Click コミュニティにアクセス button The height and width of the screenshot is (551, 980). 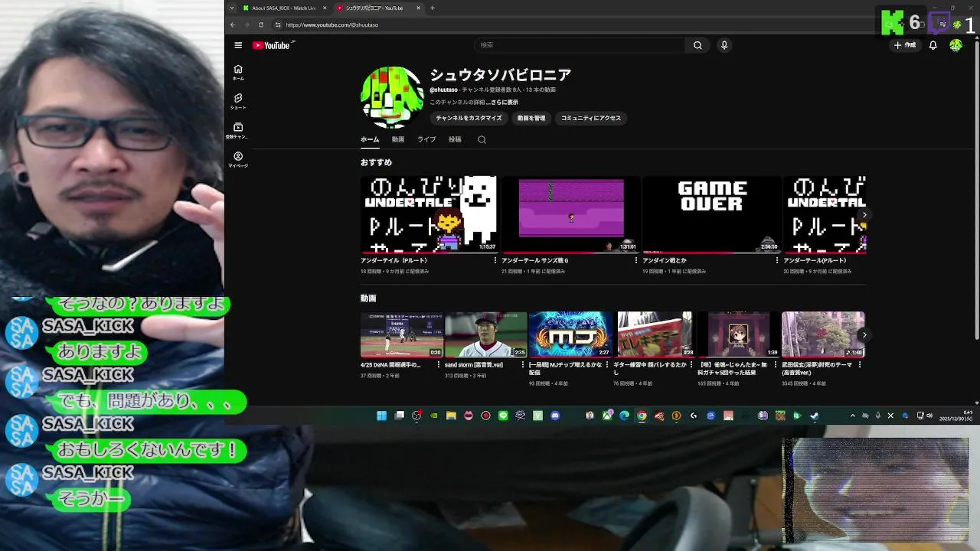click(591, 118)
